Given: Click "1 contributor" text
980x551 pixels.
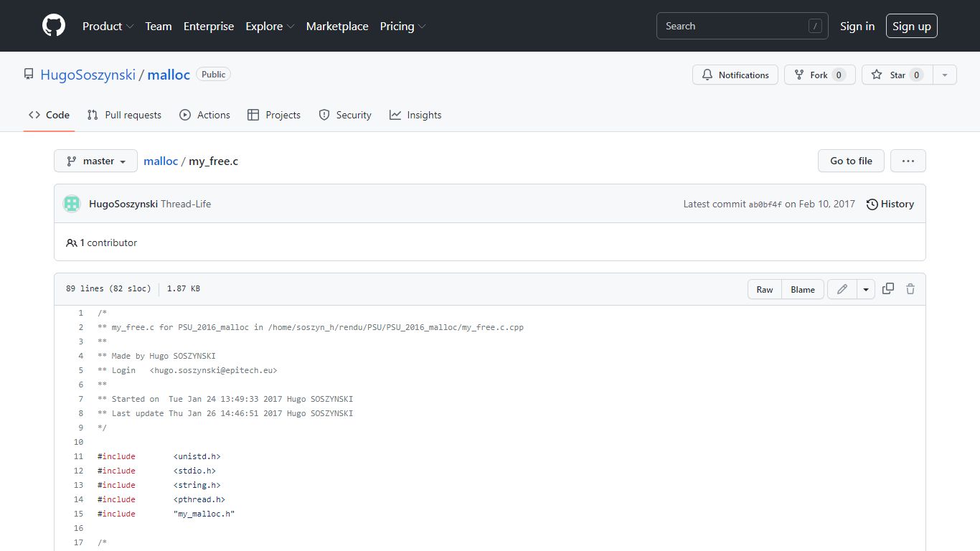Looking at the screenshot, I should tap(108, 242).
